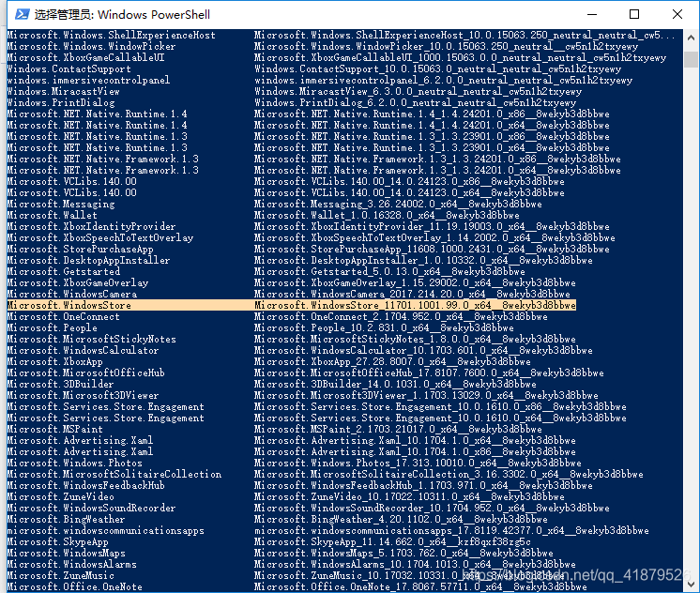The width and height of the screenshot is (700, 593).
Task: Click the Microsoft.XboxSpeechToTextOverlay name
Action: 100,237
